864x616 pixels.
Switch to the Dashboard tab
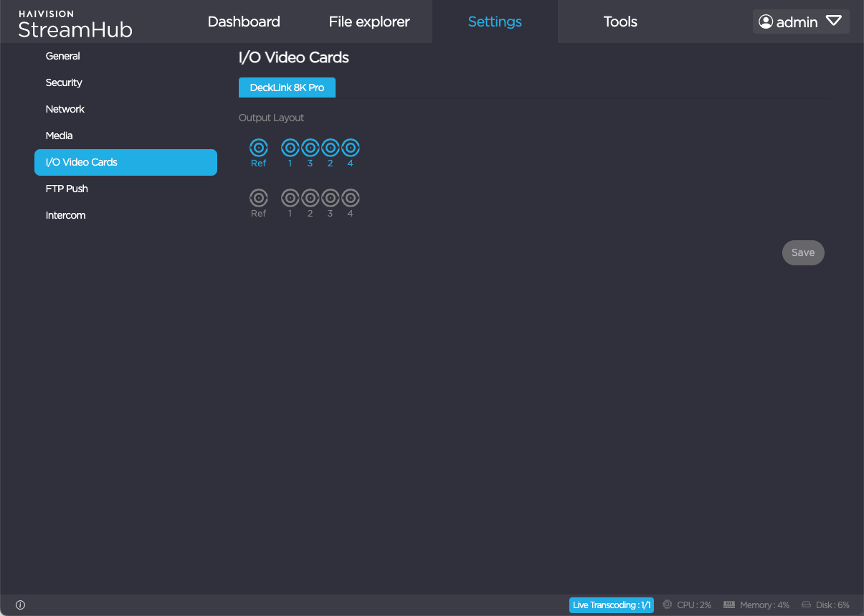click(x=244, y=22)
